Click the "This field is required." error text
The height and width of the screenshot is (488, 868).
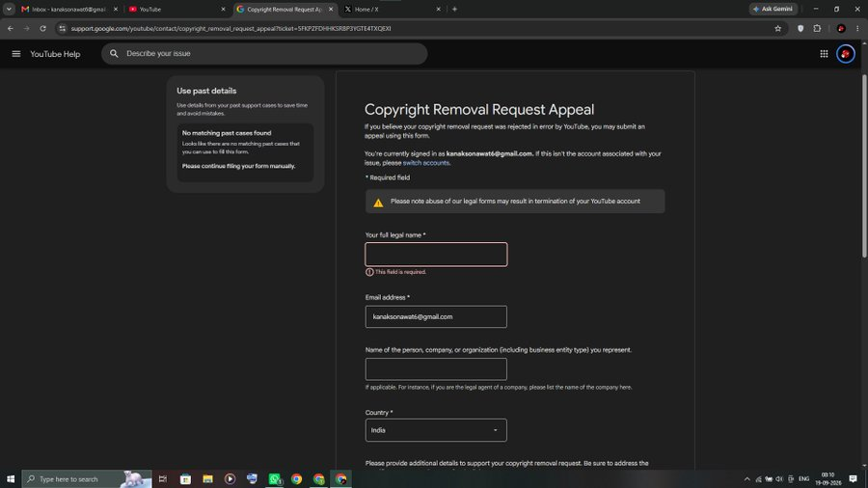(x=400, y=272)
